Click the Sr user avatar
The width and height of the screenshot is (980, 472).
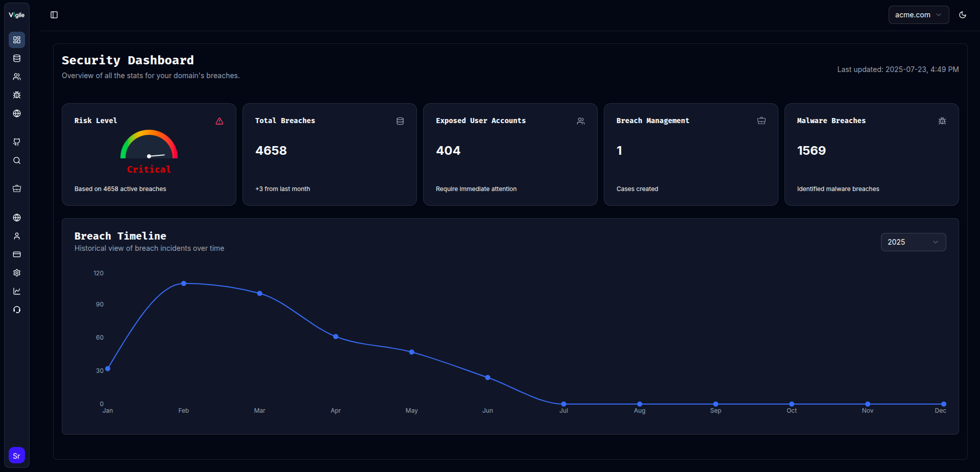[x=17, y=456]
